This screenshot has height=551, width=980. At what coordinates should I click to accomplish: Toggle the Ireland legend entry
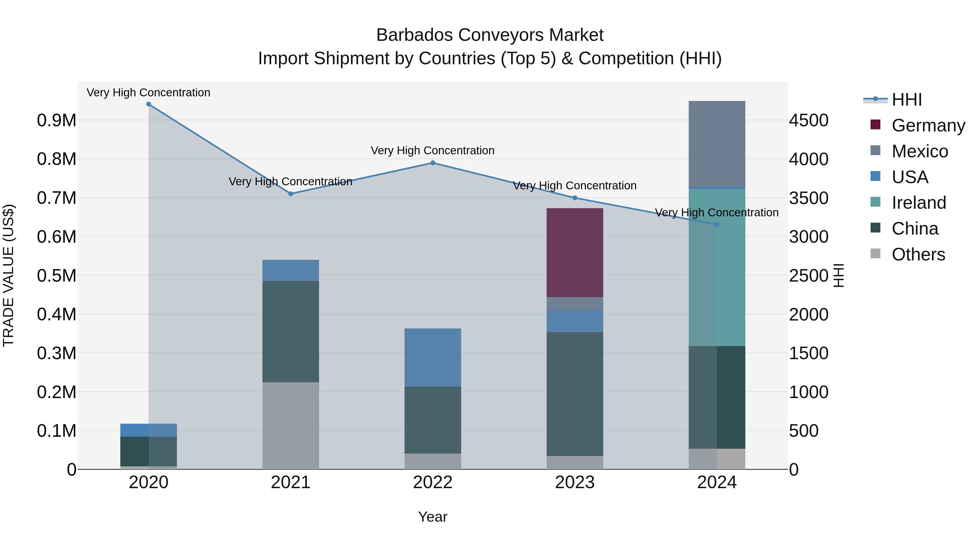point(908,203)
